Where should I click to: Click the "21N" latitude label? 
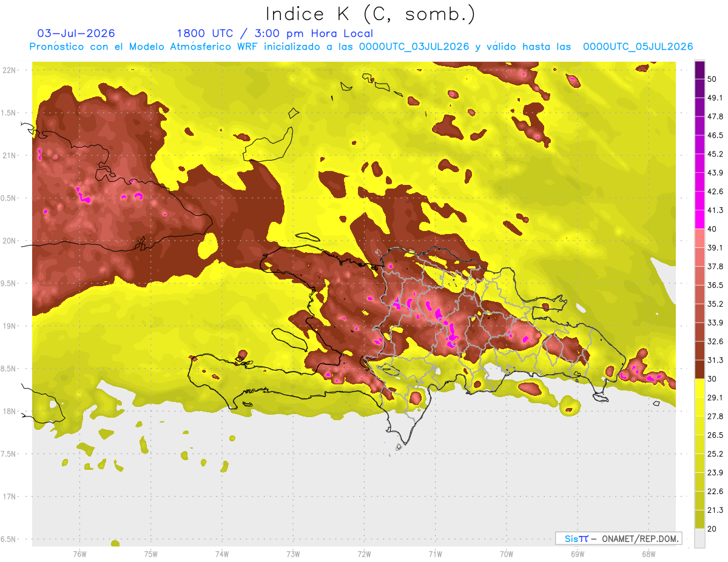9,156
